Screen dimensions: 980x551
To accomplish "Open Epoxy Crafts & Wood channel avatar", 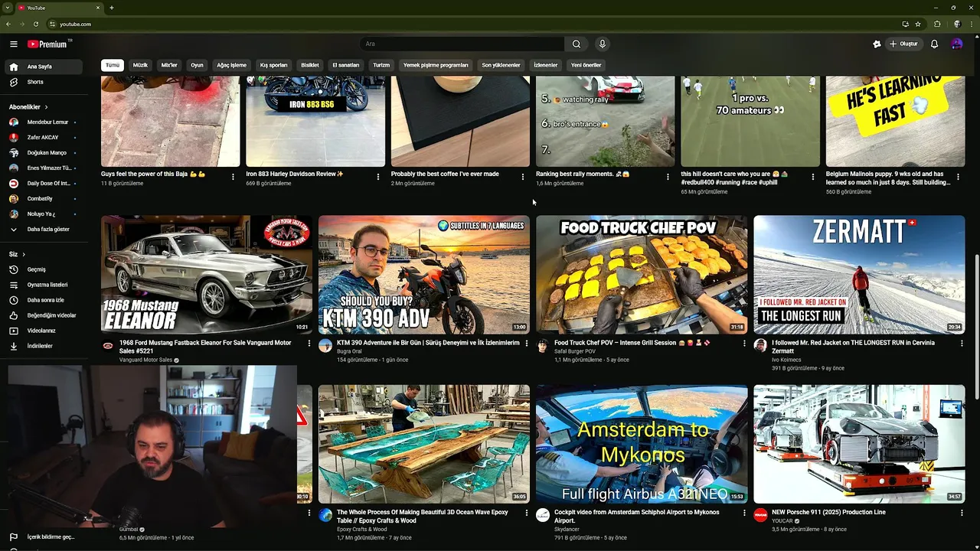I will click(x=325, y=515).
